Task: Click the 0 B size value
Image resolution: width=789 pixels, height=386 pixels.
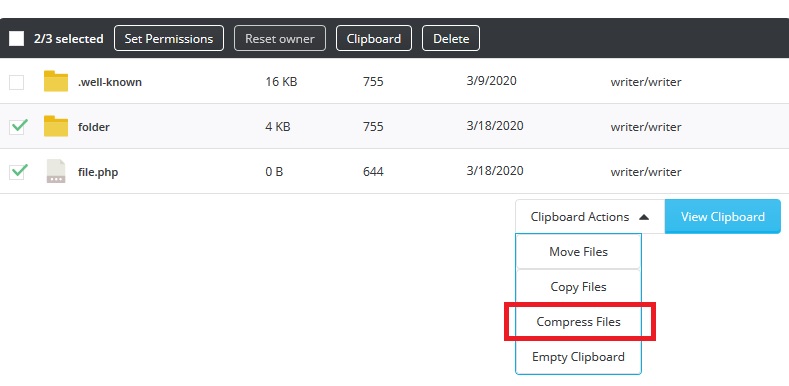Action: (x=274, y=172)
